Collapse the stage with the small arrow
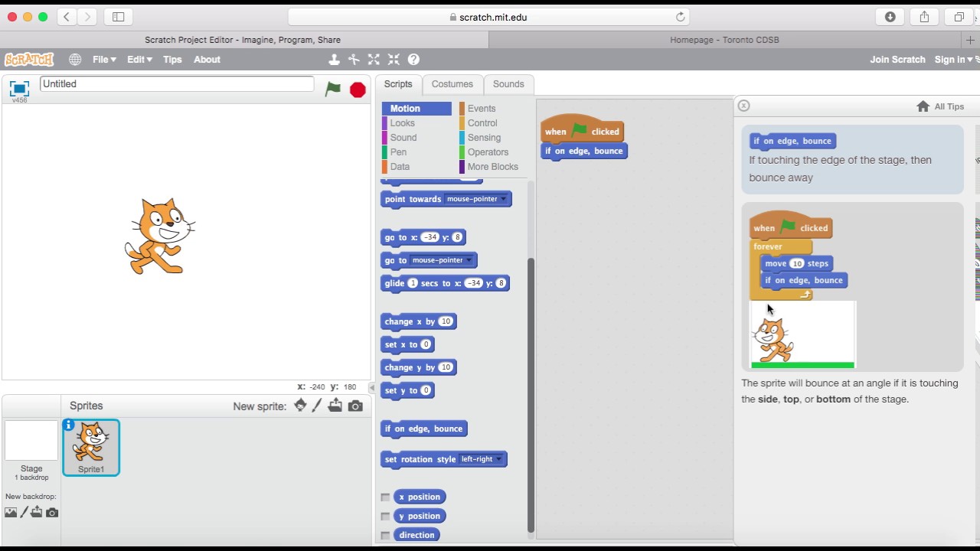The image size is (980, 551). [373, 388]
